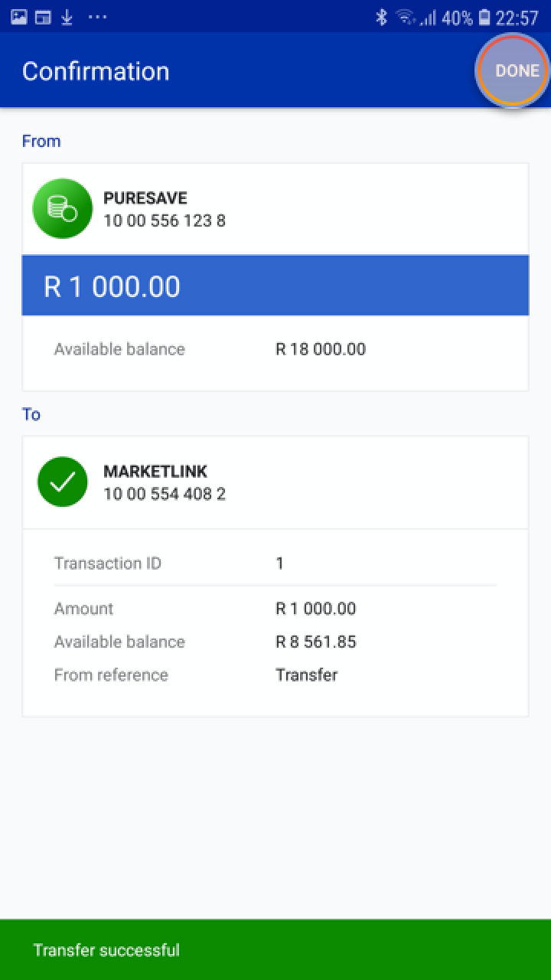
Task: Tap the battery indicator icon
Action: pos(484,17)
